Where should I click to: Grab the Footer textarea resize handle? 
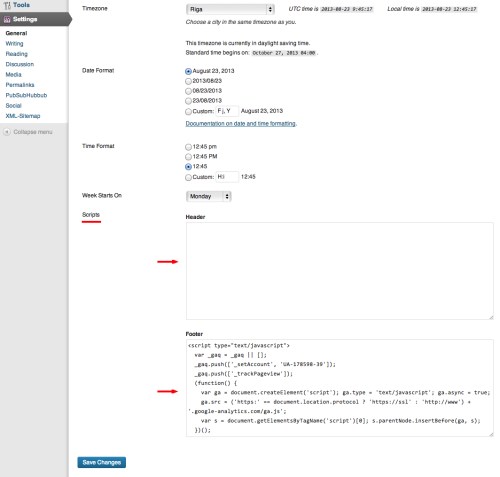point(491,434)
